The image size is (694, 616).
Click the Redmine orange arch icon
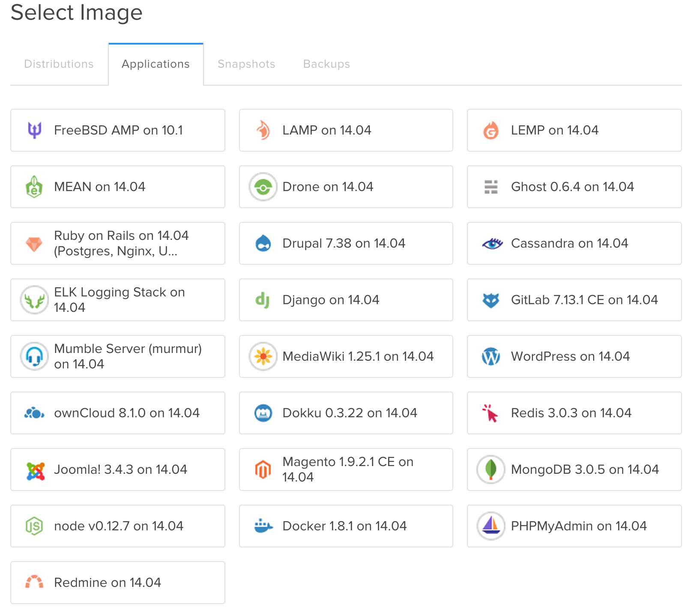[34, 582]
